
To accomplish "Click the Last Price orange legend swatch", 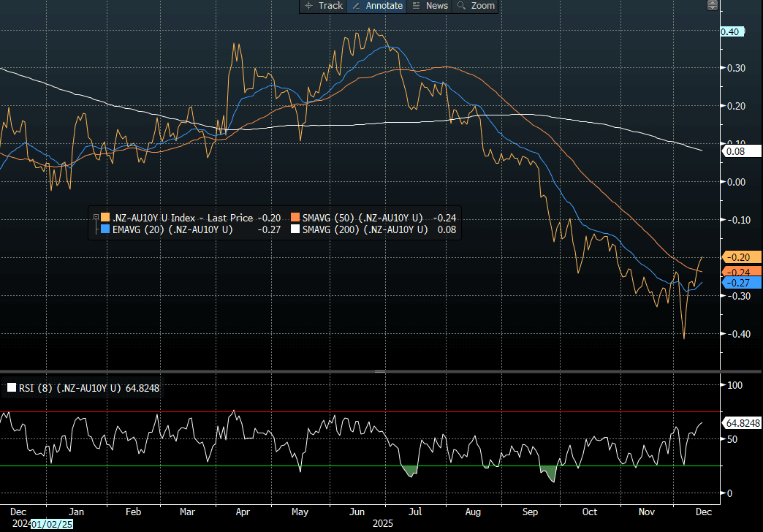I will 105,218.
